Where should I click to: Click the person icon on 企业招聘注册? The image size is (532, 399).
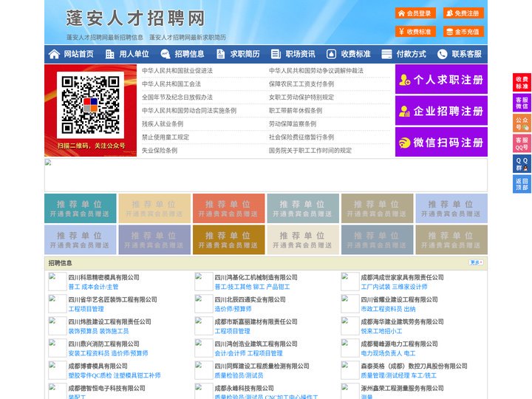(404, 111)
